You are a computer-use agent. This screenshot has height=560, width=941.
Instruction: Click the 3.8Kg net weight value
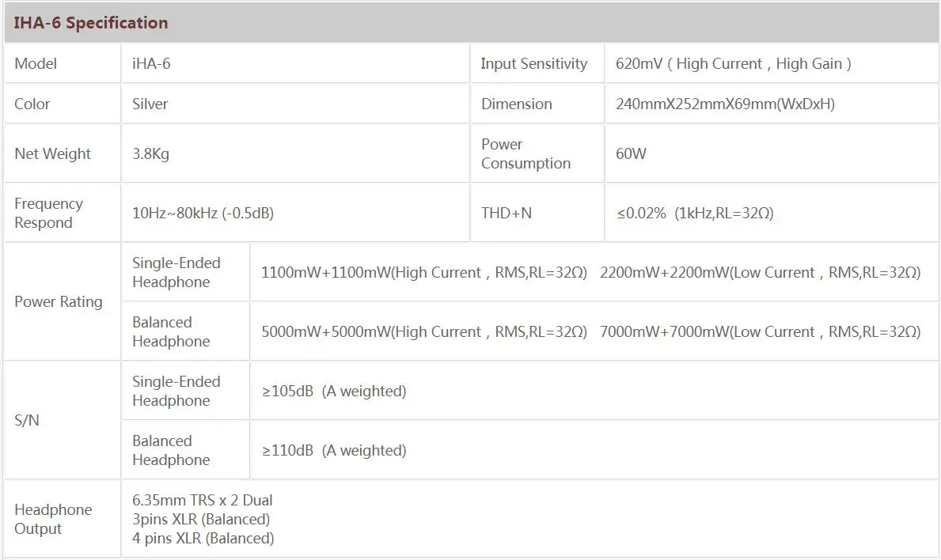150,153
